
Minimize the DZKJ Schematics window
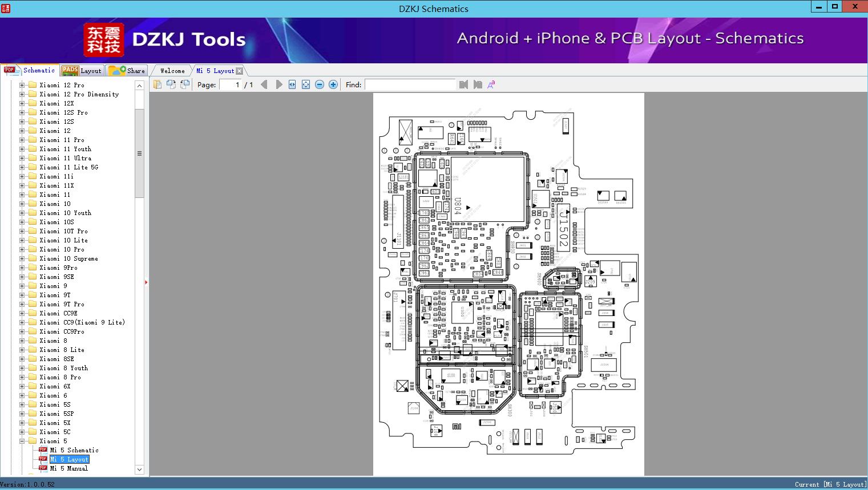point(819,7)
